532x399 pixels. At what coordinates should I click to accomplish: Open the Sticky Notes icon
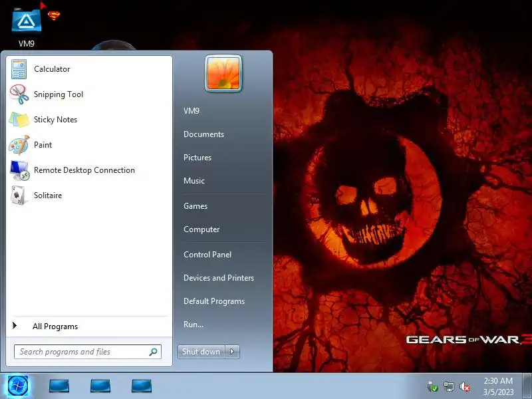click(x=19, y=120)
